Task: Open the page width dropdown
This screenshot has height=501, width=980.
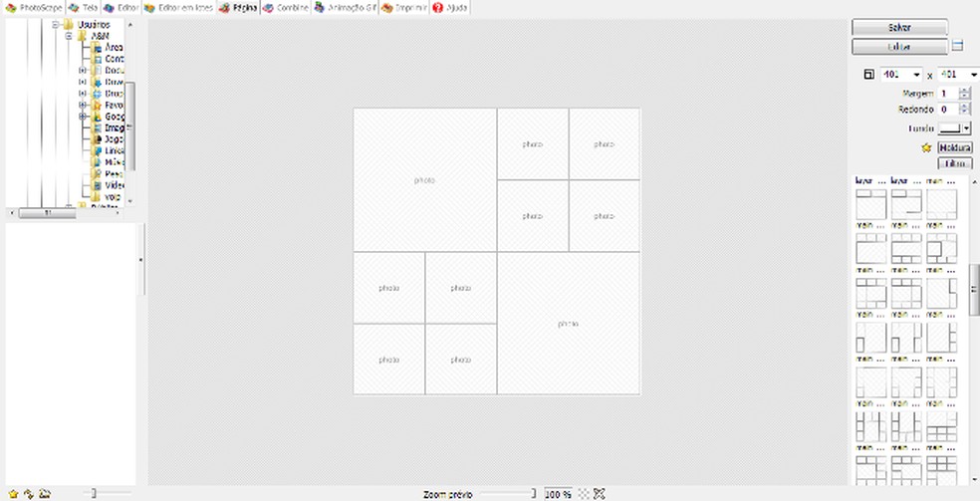Action: coord(917,75)
